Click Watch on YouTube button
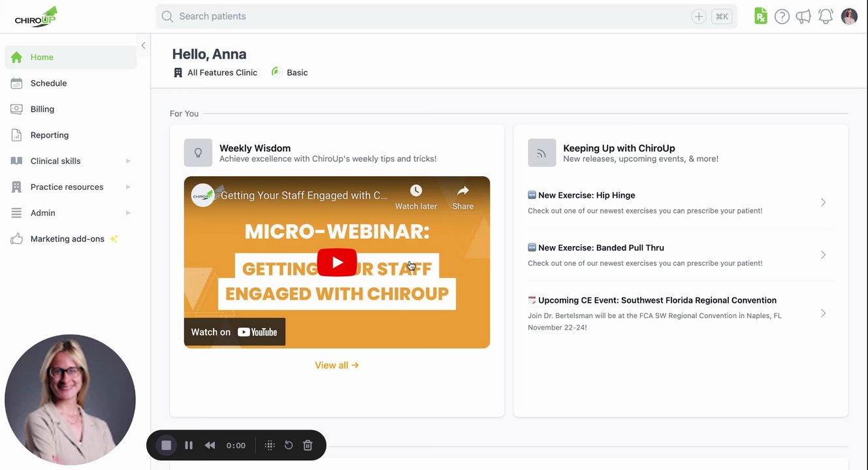Screen dimensions: 868x470 point(234,332)
